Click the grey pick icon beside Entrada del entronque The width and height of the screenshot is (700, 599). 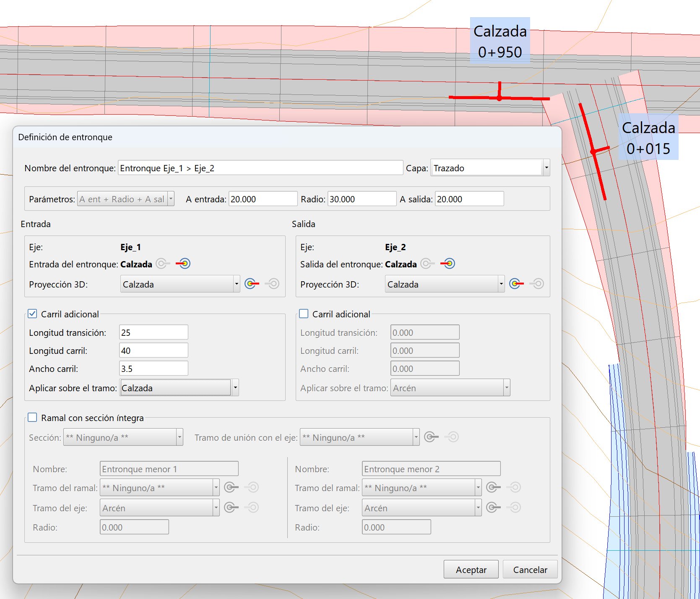162,264
